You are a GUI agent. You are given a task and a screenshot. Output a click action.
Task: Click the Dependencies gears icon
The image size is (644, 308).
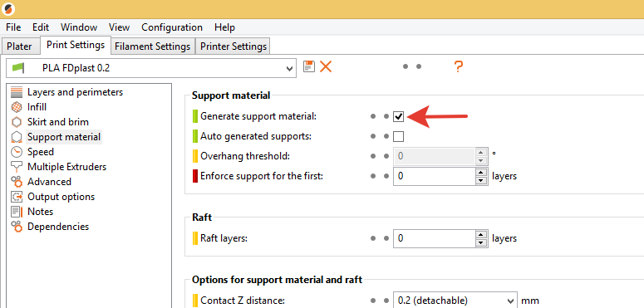tap(17, 227)
